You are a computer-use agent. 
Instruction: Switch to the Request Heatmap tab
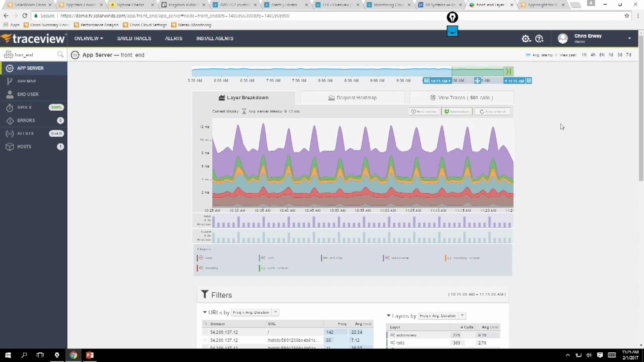[x=352, y=98]
